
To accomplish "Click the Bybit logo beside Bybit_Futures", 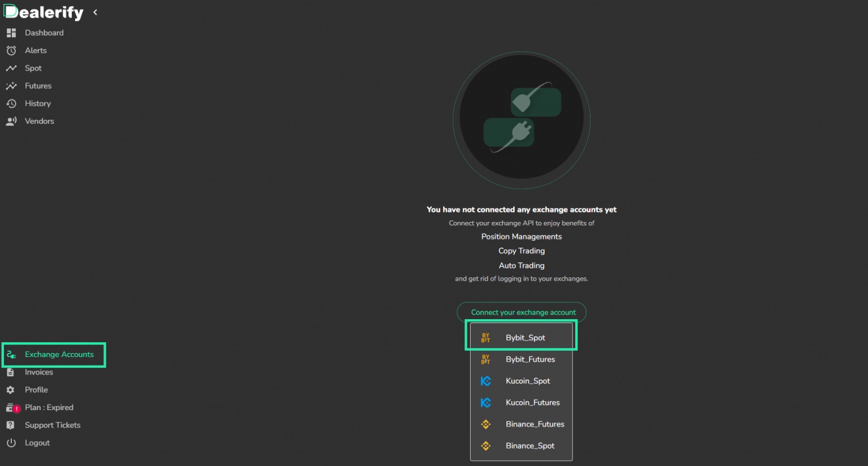I will click(485, 359).
